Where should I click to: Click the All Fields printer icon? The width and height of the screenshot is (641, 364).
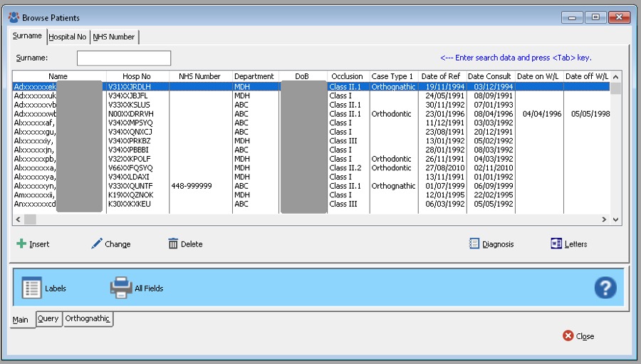pyautogui.click(x=121, y=288)
